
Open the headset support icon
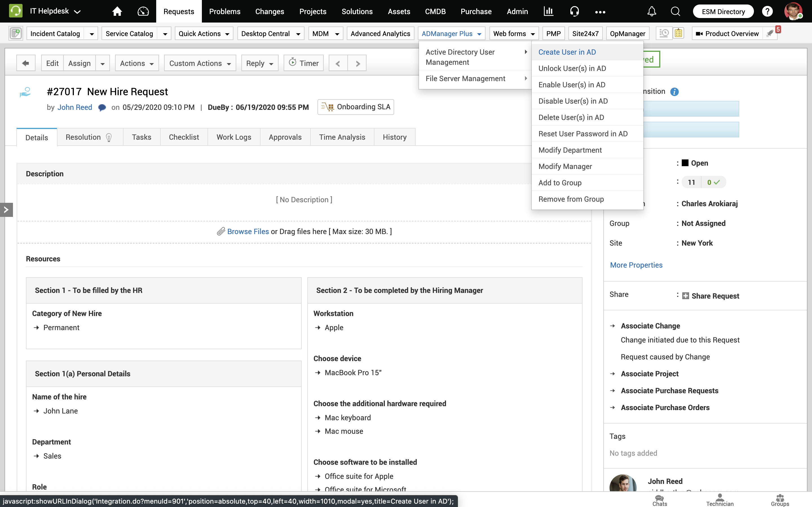coord(574,11)
